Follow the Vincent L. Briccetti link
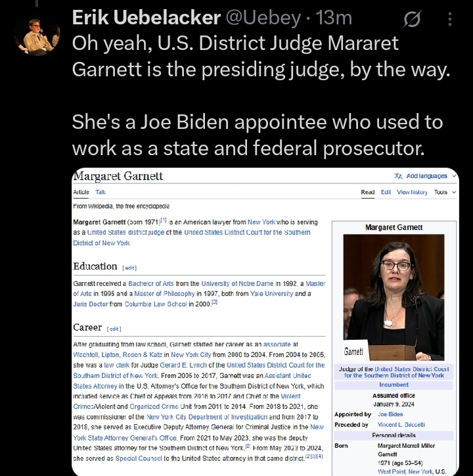Viewport: 473px width, 476px height. point(401,425)
